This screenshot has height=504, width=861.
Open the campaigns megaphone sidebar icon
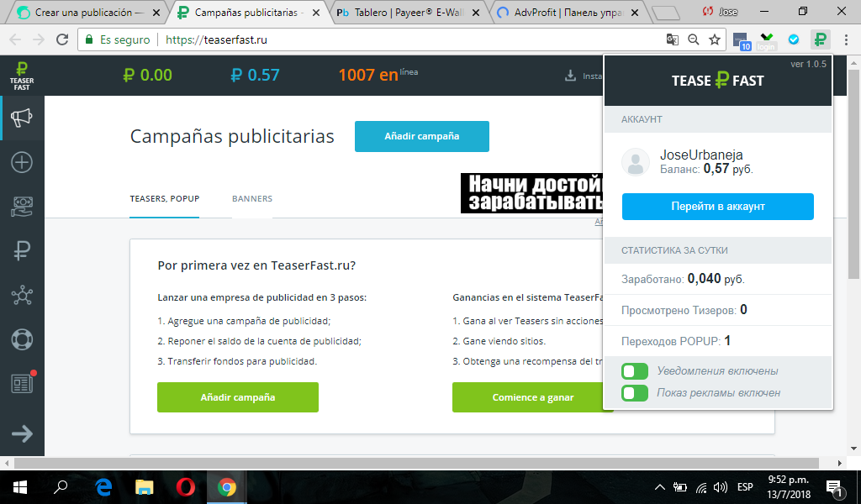coord(22,118)
